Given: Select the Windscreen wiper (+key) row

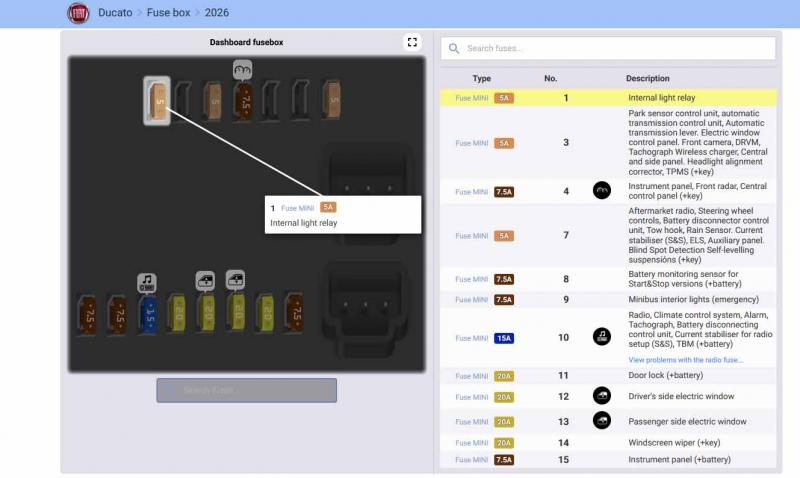Looking at the screenshot, I should pyautogui.click(x=608, y=443).
